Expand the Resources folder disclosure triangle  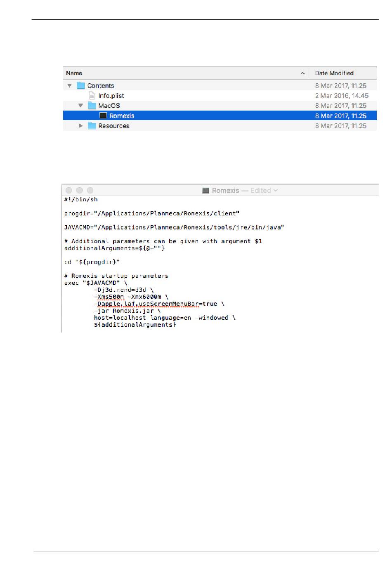tap(80, 126)
